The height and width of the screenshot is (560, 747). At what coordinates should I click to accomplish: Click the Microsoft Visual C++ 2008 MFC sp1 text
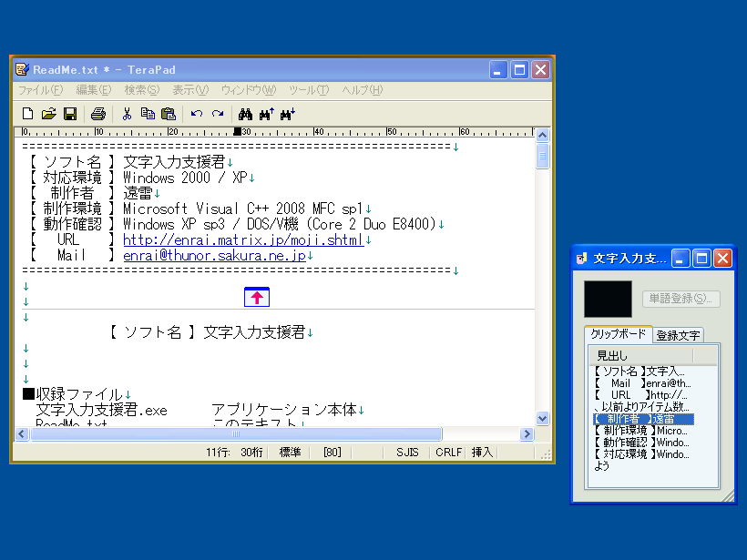(243, 209)
